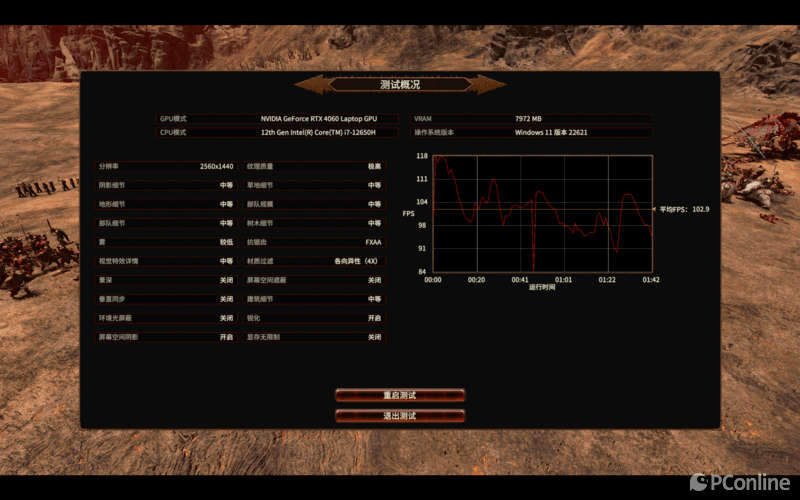This screenshot has height=500, width=800.
Task: Click the 屏幕空间遮蔽 setting row
Action: click(x=314, y=280)
